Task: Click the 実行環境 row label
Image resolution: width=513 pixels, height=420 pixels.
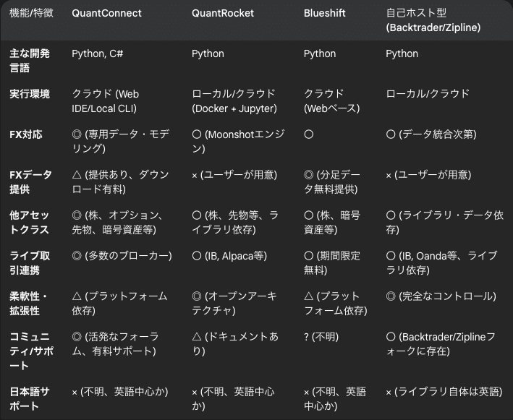Action: point(30,94)
